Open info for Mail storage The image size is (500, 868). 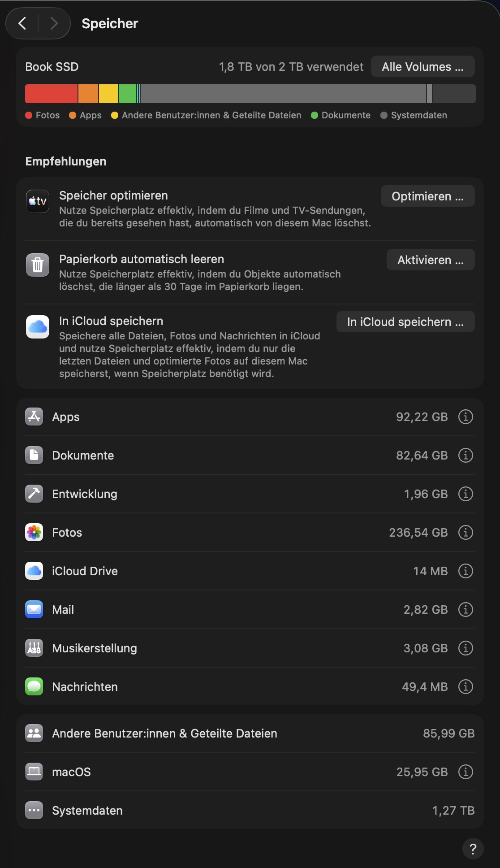(466, 610)
